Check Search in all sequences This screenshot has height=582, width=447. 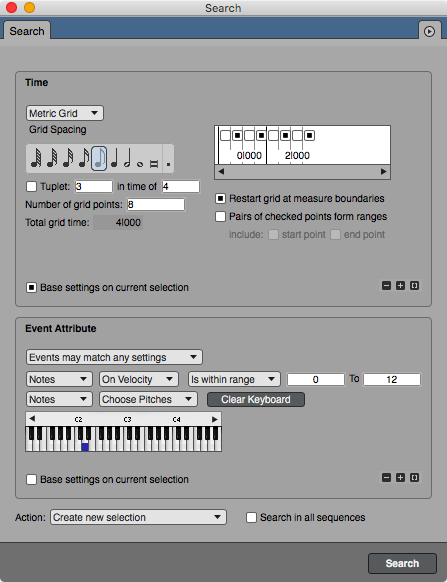251,517
